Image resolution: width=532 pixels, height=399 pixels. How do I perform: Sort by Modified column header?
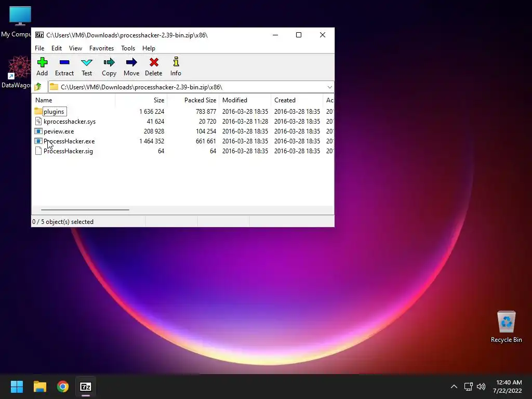click(245, 100)
